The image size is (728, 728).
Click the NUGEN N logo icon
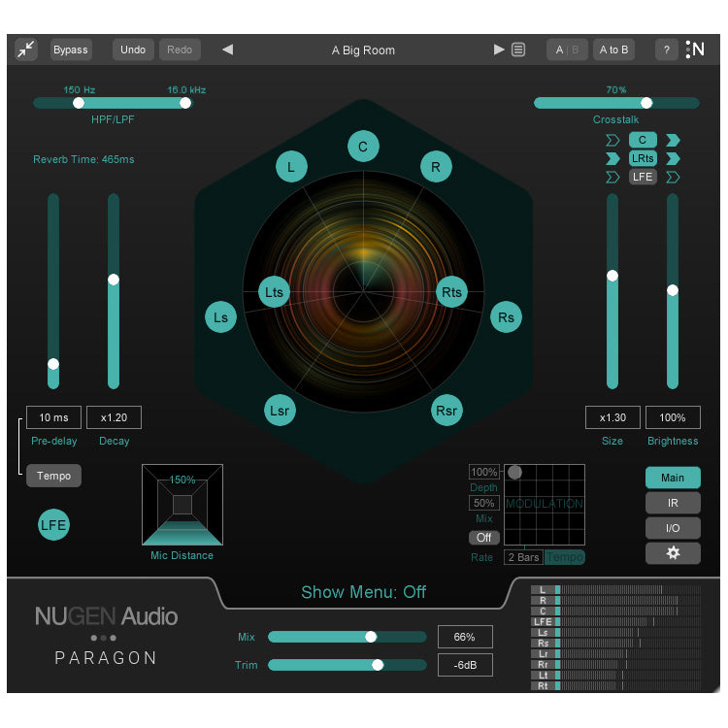695,50
